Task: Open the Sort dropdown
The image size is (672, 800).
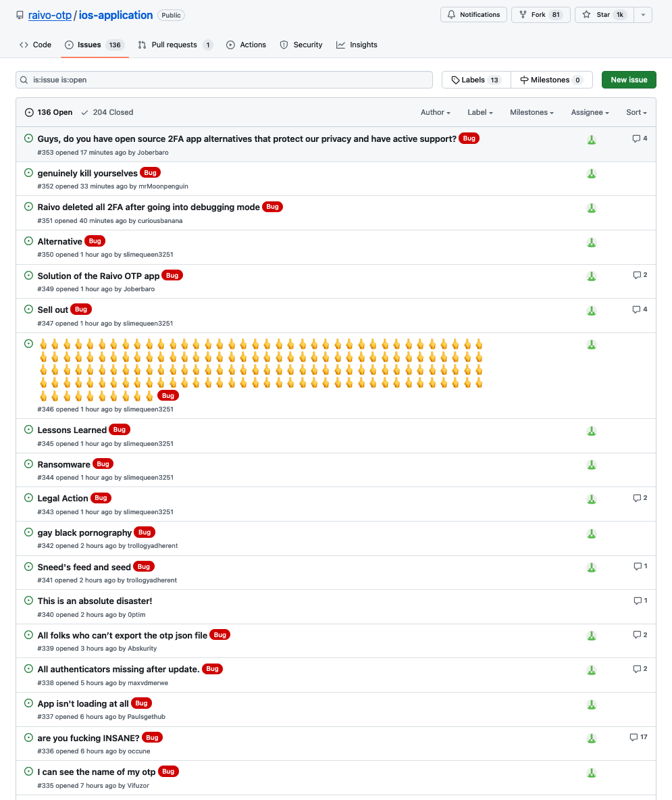Action: coord(636,112)
